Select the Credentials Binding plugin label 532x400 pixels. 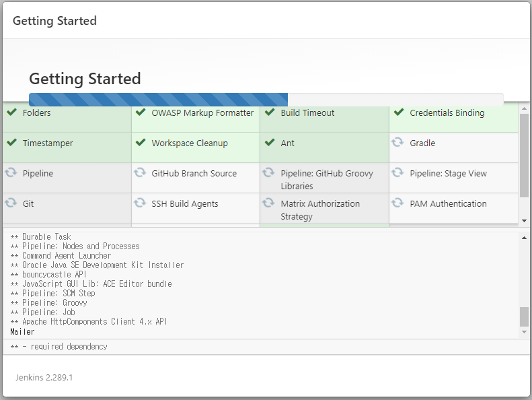(447, 113)
